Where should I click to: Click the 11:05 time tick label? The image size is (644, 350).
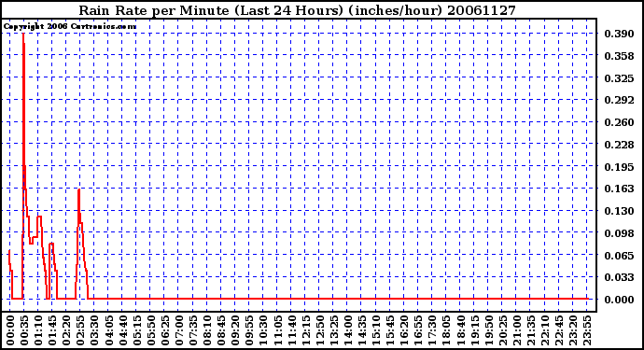[277, 330]
